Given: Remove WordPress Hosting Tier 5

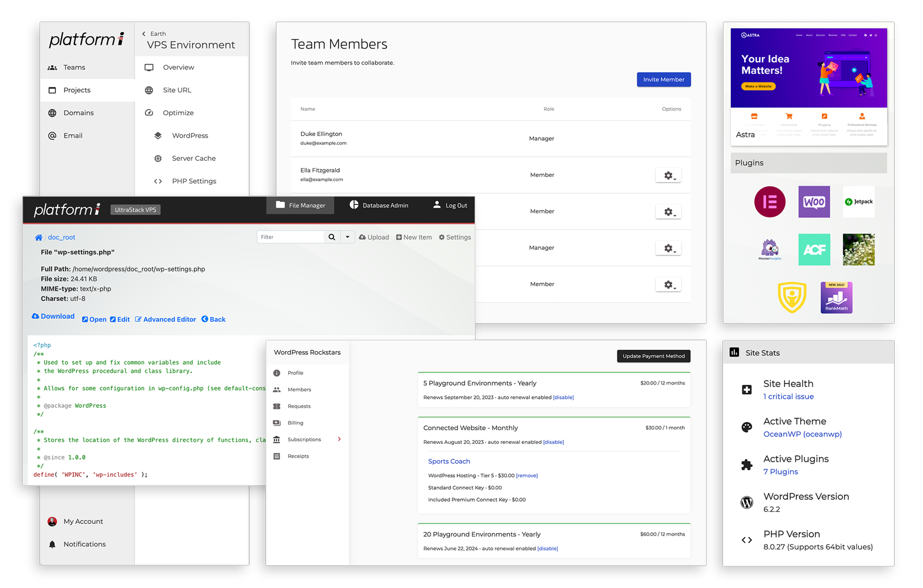Looking at the screenshot, I should tap(527, 476).
